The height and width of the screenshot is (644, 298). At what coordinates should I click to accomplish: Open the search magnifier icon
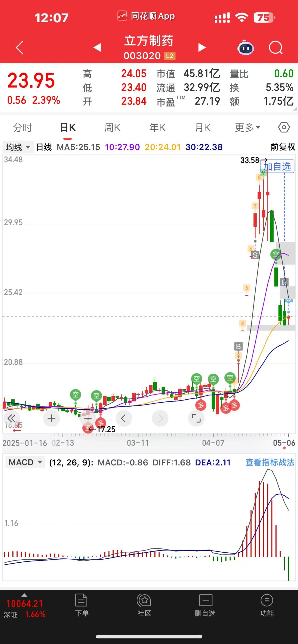pyautogui.click(x=275, y=47)
